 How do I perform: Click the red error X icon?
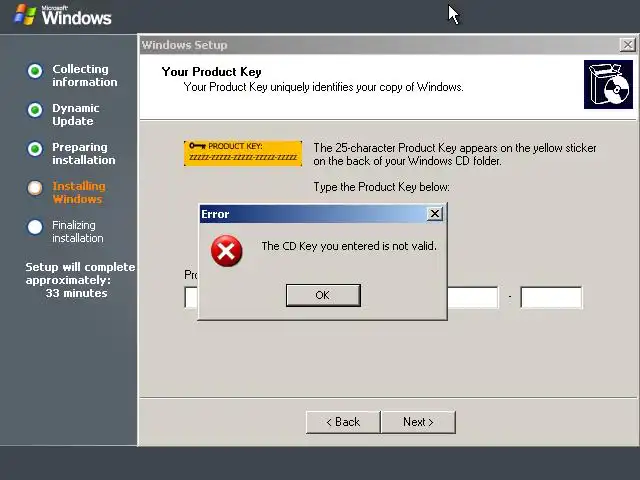227,251
